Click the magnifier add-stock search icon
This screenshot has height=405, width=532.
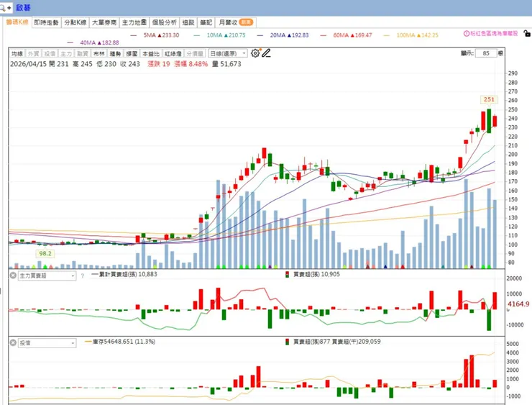[x=3, y=7]
